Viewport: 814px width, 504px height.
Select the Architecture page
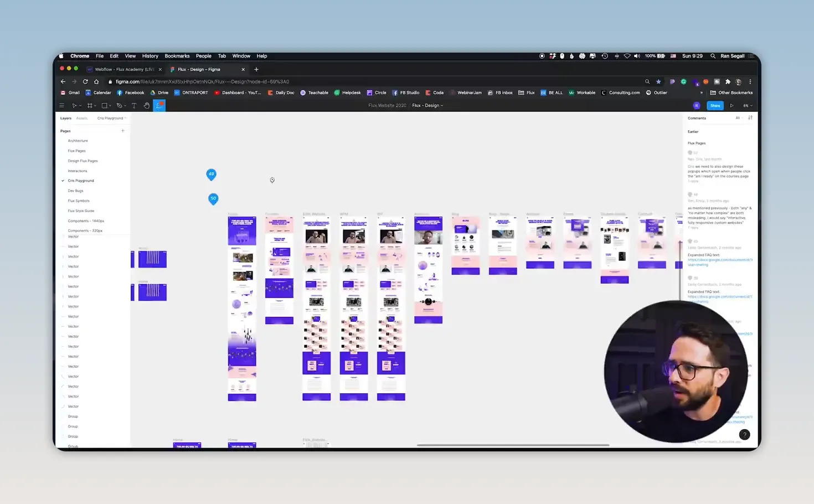pyautogui.click(x=78, y=141)
